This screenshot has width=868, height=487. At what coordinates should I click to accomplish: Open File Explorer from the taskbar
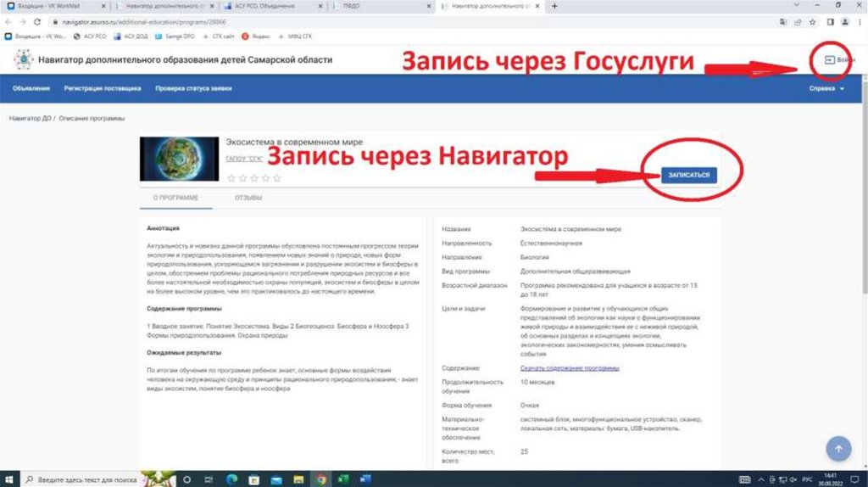coord(298,479)
